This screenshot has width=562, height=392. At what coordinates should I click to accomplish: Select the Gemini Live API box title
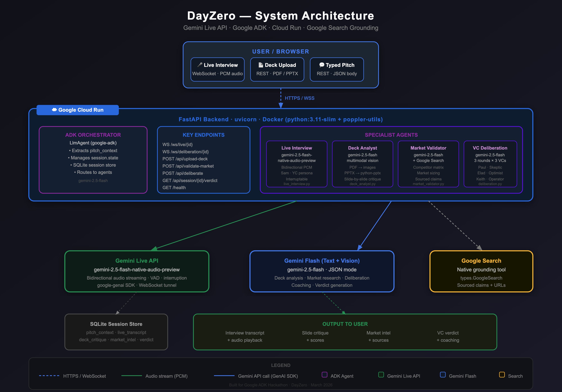click(137, 261)
